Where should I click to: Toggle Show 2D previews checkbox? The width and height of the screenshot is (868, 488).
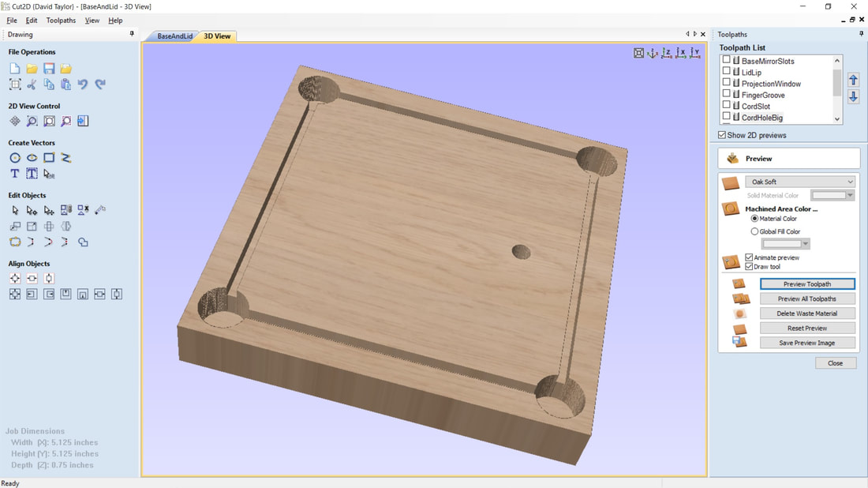722,135
